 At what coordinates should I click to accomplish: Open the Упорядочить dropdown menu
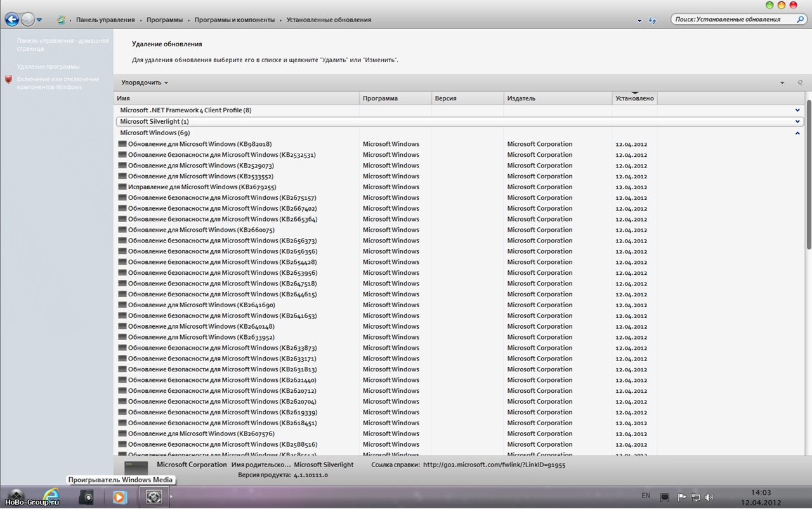click(x=145, y=83)
